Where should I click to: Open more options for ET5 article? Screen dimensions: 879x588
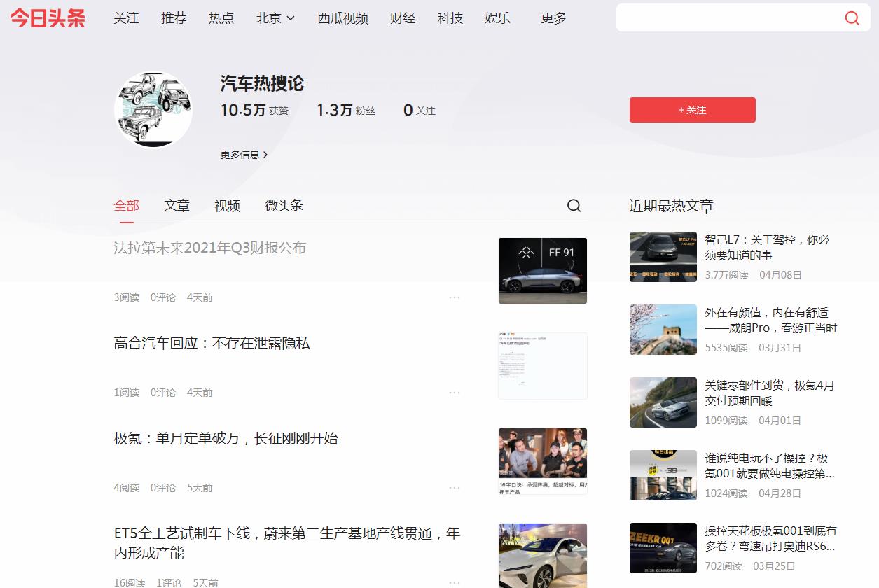click(455, 582)
